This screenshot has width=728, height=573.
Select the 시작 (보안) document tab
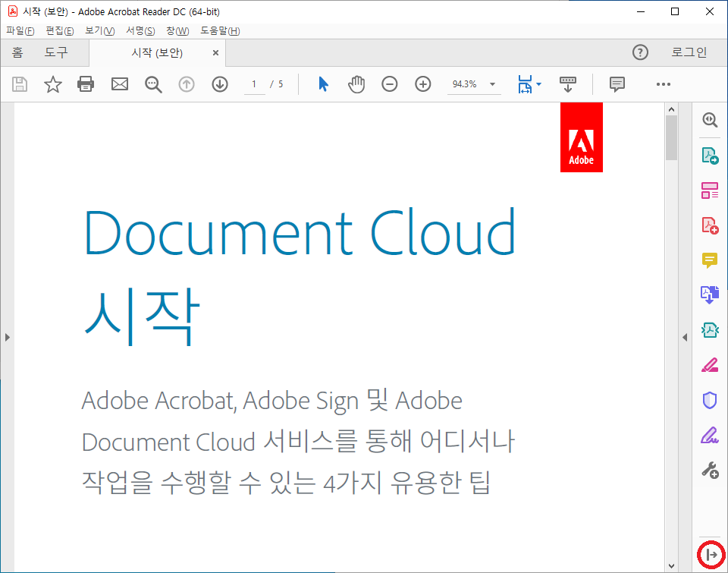(x=157, y=52)
